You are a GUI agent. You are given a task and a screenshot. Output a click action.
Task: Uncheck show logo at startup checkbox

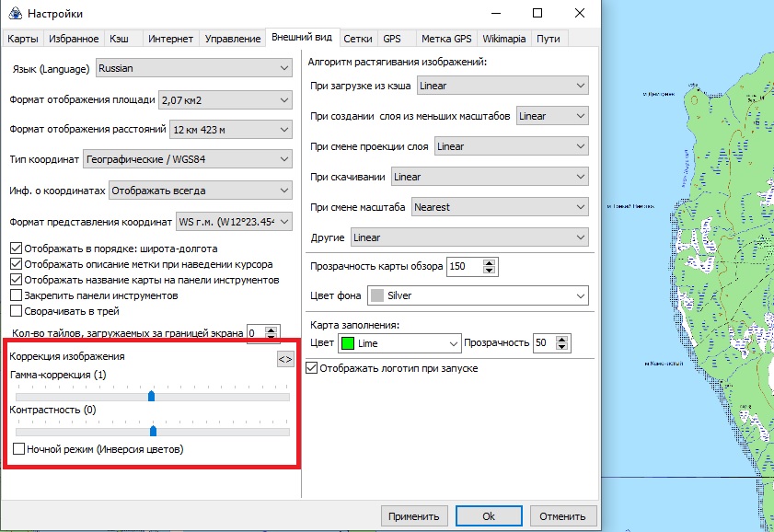tap(311, 368)
